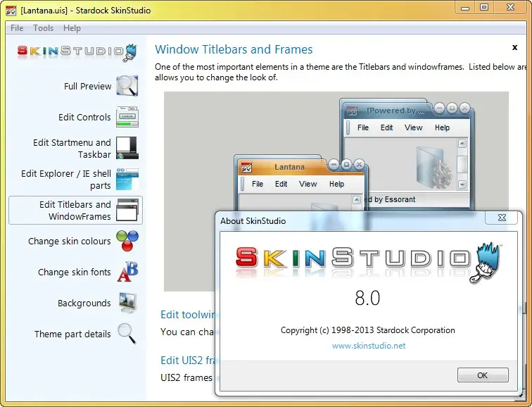
Task: Click the "d by Essorant" status text
Action: tap(390, 199)
